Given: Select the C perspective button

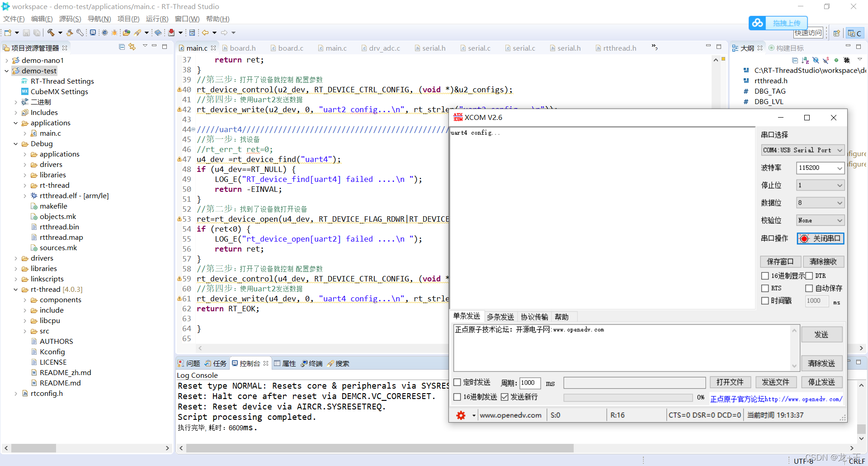Looking at the screenshot, I should point(854,33).
